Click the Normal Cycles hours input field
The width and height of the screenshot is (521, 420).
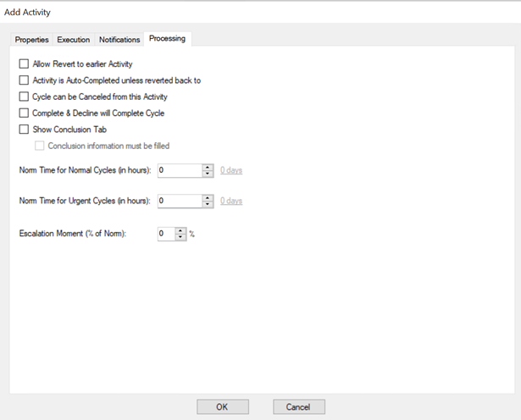[179, 170]
